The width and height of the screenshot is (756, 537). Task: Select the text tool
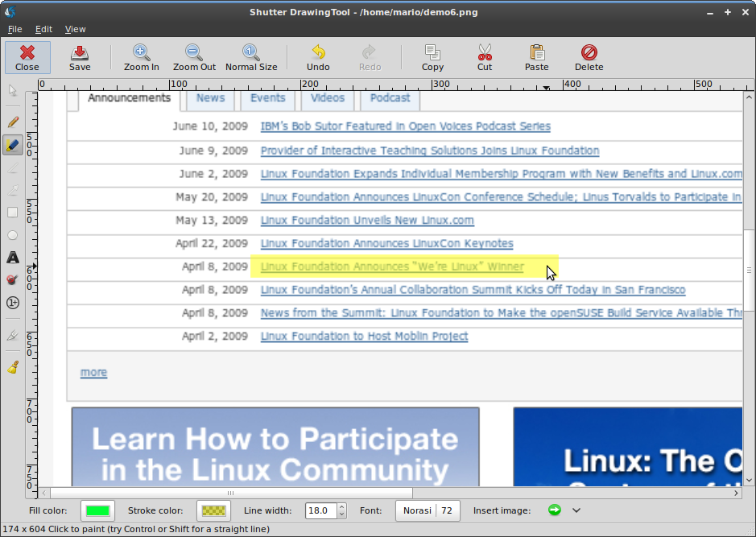pos(12,258)
